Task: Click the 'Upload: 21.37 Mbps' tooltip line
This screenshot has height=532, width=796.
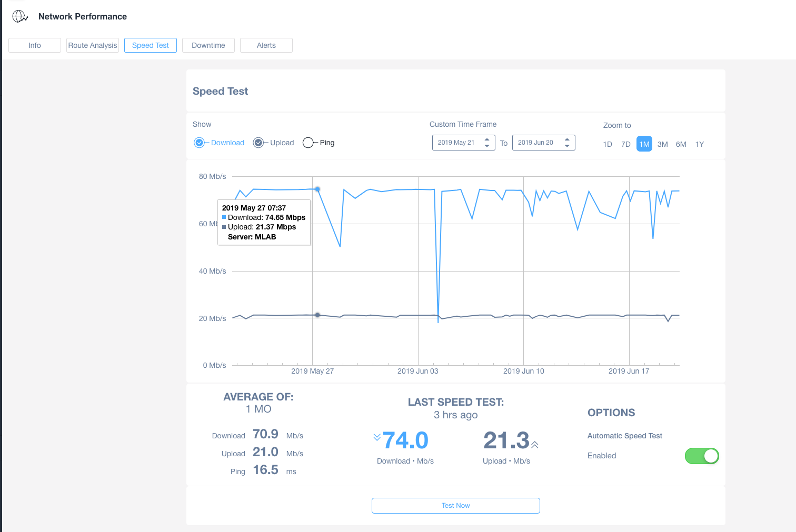Action: (259, 227)
